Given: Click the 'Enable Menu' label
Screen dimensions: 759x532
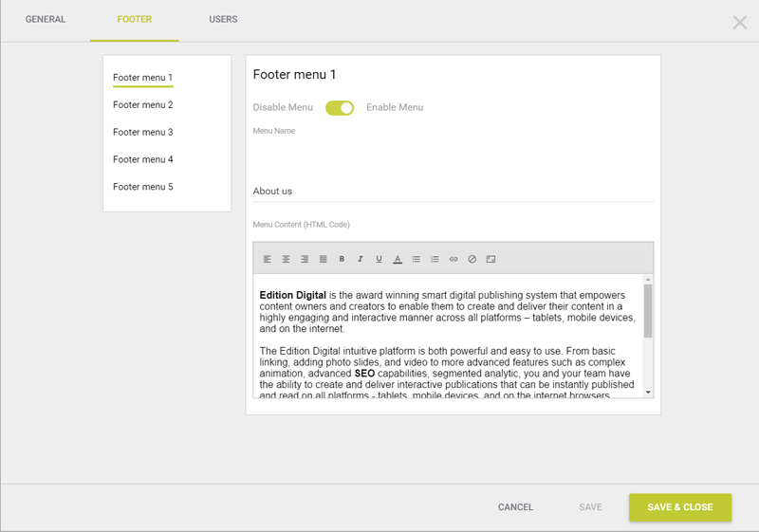Looking at the screenshot, I should (x=395, y=107).
